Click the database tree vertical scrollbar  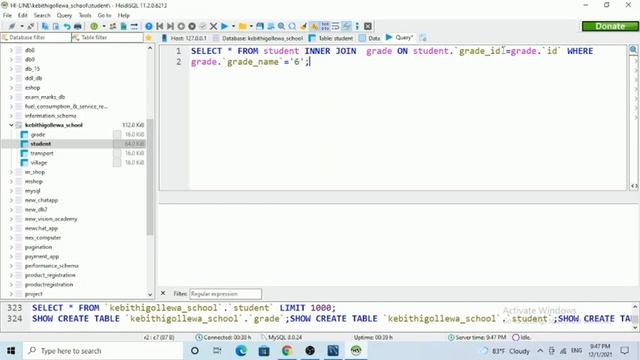tap(150, 177)
